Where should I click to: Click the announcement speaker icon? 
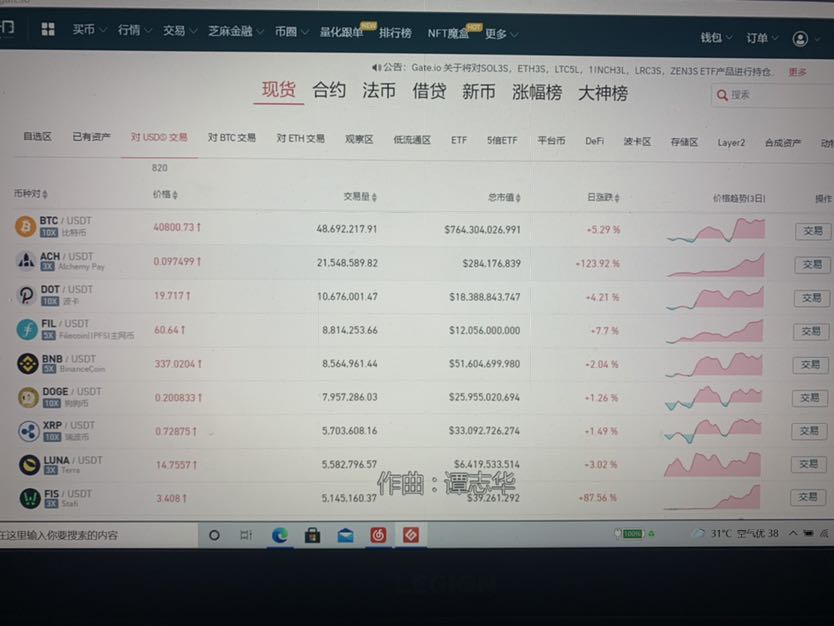376,67
